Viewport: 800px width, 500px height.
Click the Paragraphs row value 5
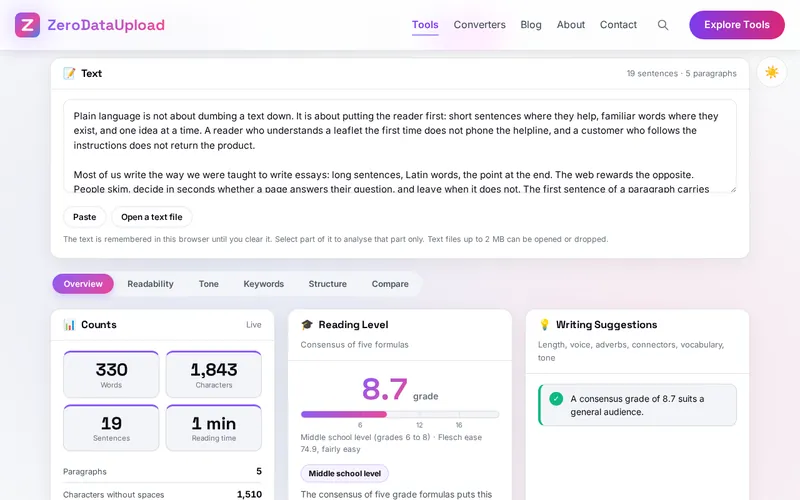pyautogui.click(x=259, y=471)
